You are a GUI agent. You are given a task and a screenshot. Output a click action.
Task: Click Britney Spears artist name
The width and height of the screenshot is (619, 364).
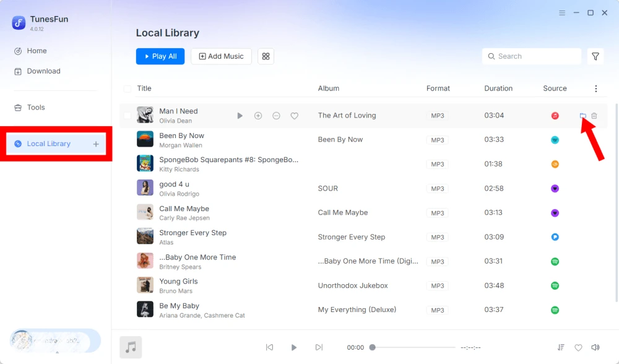coord(180,267)
